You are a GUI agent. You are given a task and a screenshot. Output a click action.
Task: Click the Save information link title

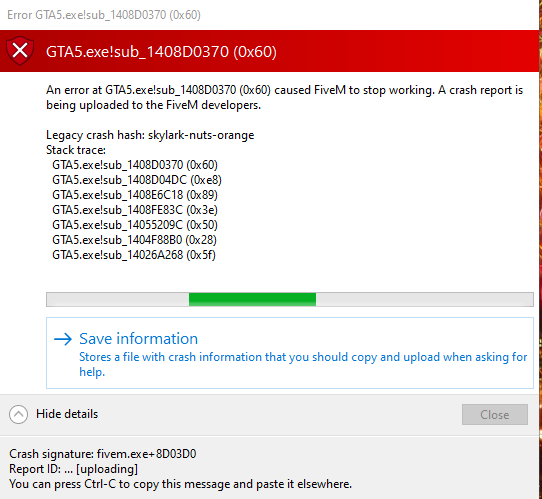click(139, 339)
